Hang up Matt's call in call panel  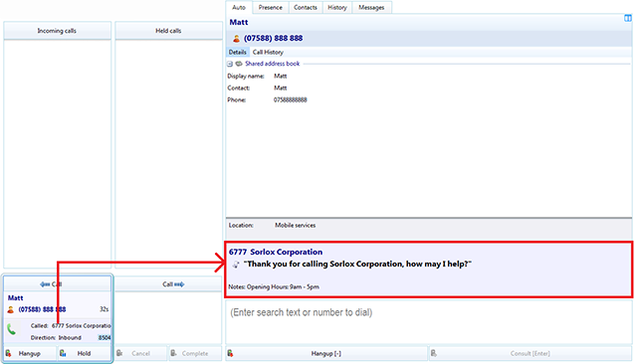pyautogui.click(x=30, y=353)
